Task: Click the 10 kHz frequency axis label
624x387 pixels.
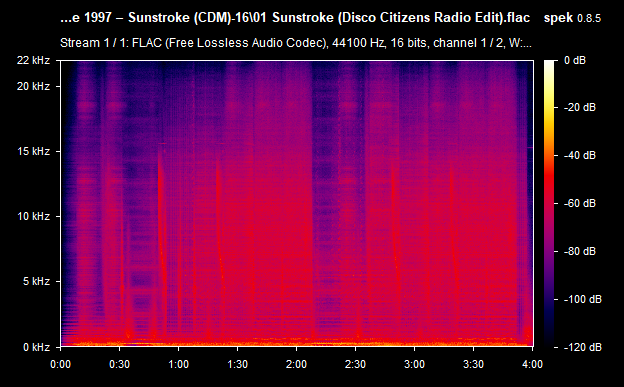Action: [x=33, y=216]
